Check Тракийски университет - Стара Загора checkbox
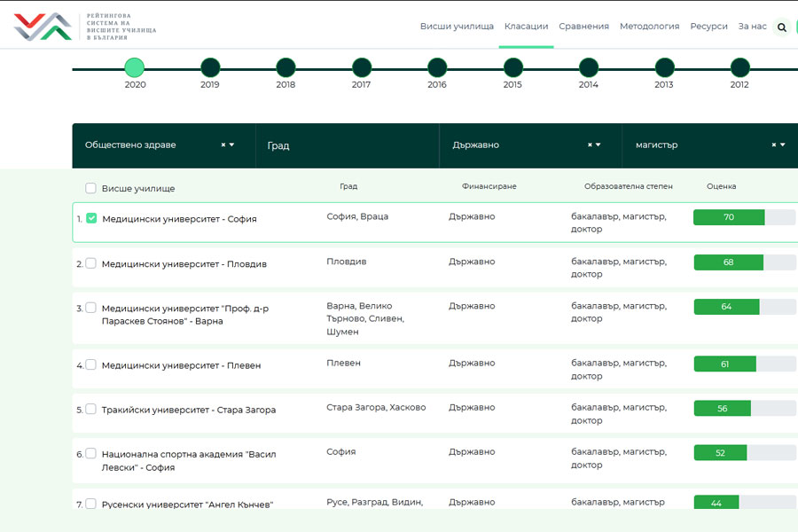The width and height of the screenshot is (798, 532). (x=90, y=409)
